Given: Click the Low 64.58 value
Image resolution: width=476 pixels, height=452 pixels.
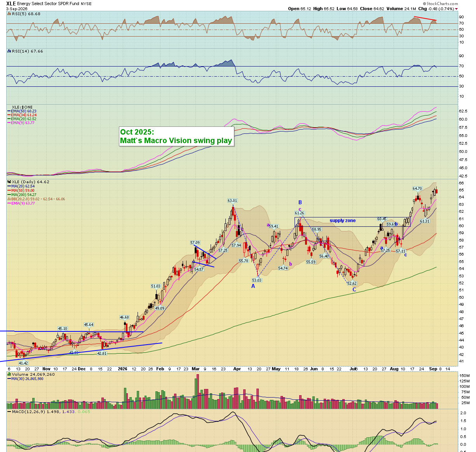Looking at the screenshot, I should click(x=346, y=9).
